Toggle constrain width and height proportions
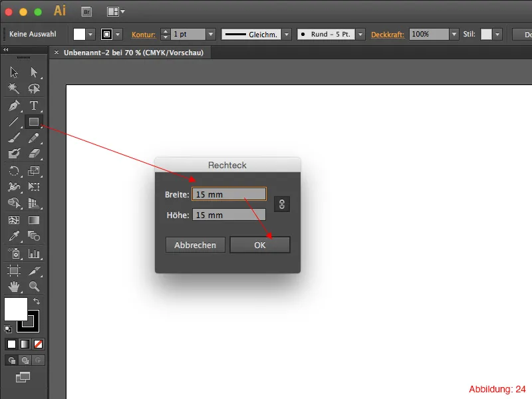 [x=281, y=204]
